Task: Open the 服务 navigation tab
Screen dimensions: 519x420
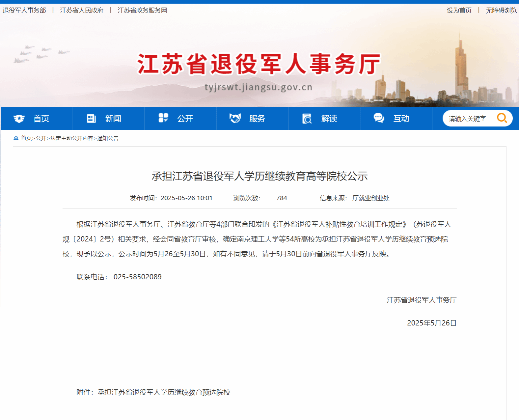Action: coord(257,119)
